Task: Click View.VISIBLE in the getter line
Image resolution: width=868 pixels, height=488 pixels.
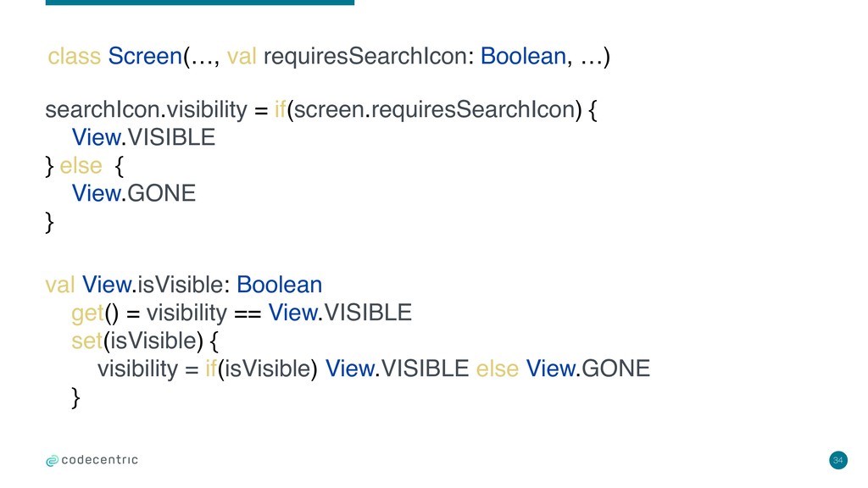Action: [340, 313]
